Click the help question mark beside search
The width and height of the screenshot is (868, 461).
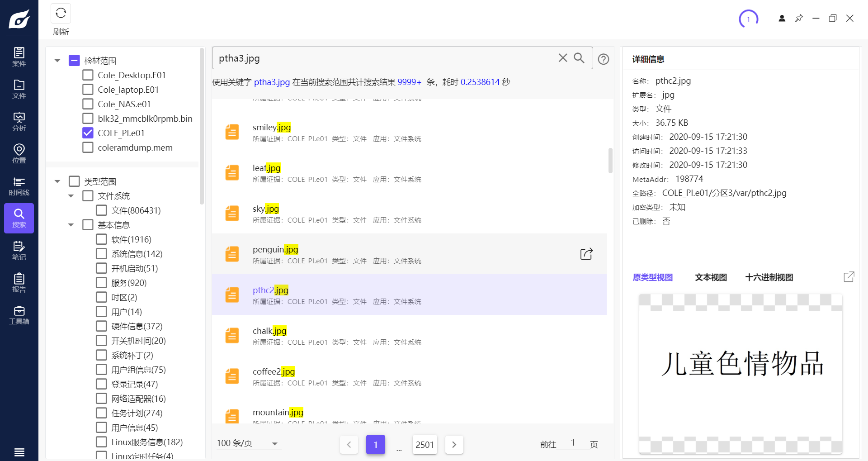click(x=603, y=59)
